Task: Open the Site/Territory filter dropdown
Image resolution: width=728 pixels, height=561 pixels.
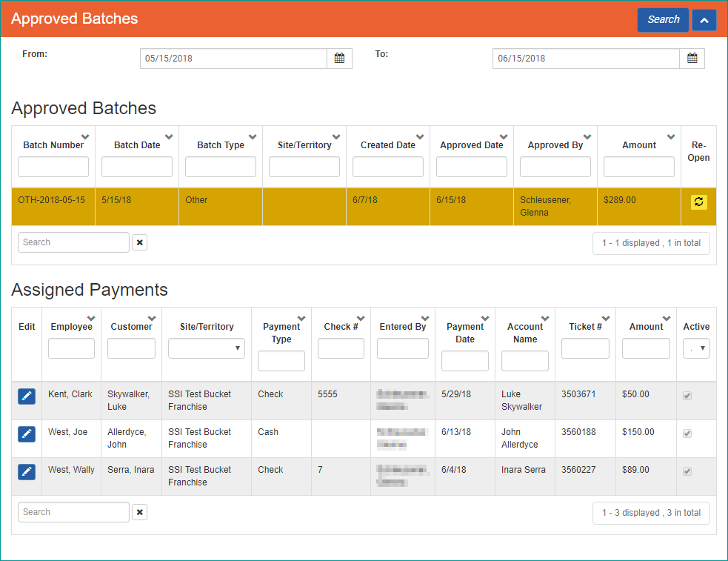Action: tap(206, 348)
